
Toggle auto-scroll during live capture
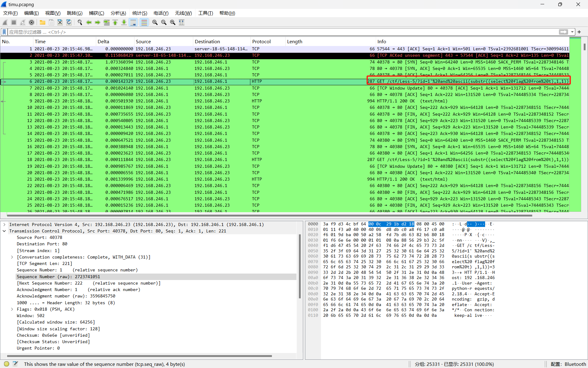click(133, 22)
